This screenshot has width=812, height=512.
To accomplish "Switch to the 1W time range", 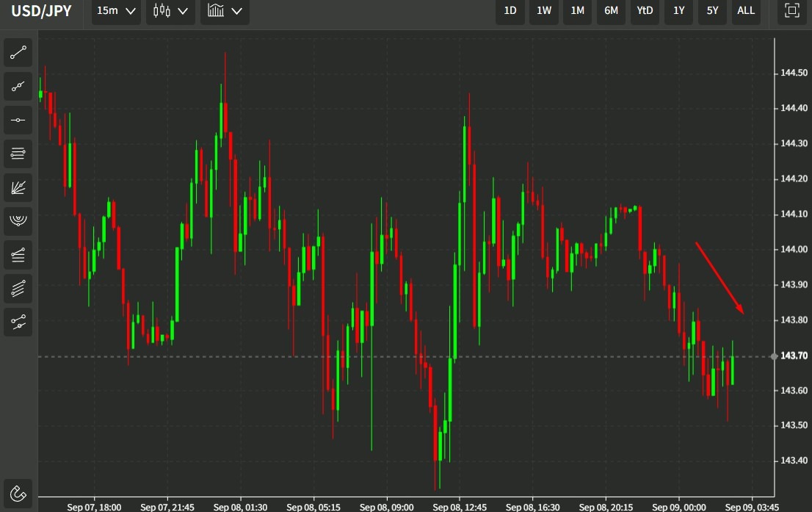I will point(543,10).
